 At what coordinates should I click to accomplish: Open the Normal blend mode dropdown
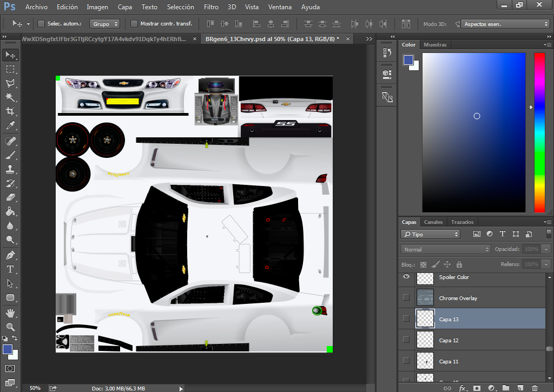pos(445,249)
